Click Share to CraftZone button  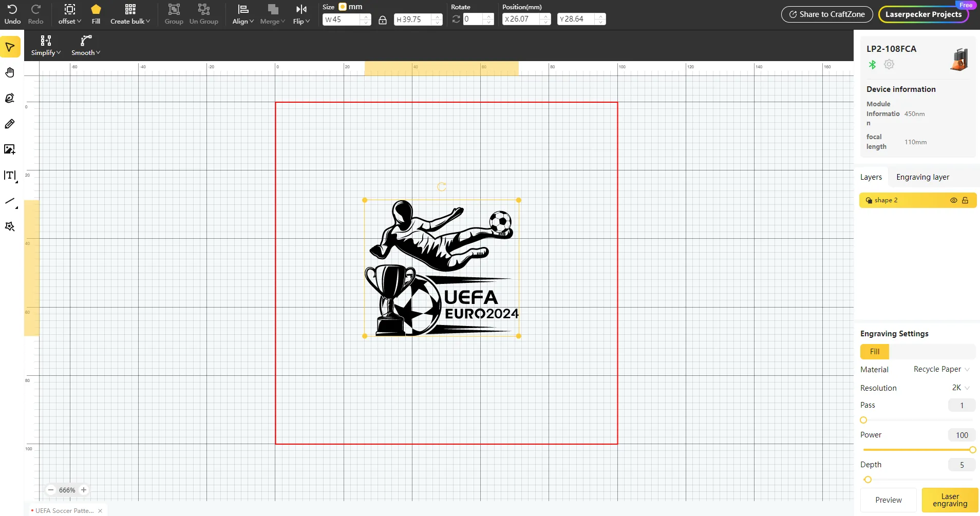[x=827, y=14]
